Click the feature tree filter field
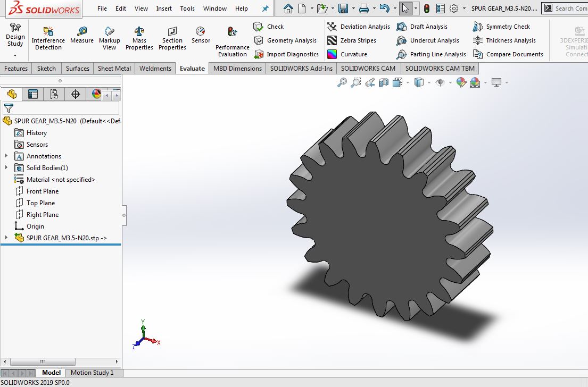Screen dimensions: 588x387 tap(61, 108)
